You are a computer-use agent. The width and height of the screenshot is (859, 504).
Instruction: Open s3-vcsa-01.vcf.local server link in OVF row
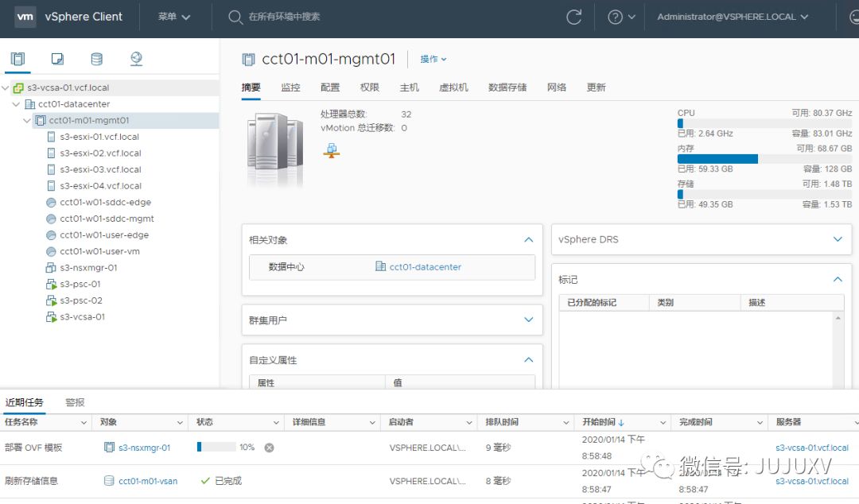pyautogui.click(x=812, y=448)
